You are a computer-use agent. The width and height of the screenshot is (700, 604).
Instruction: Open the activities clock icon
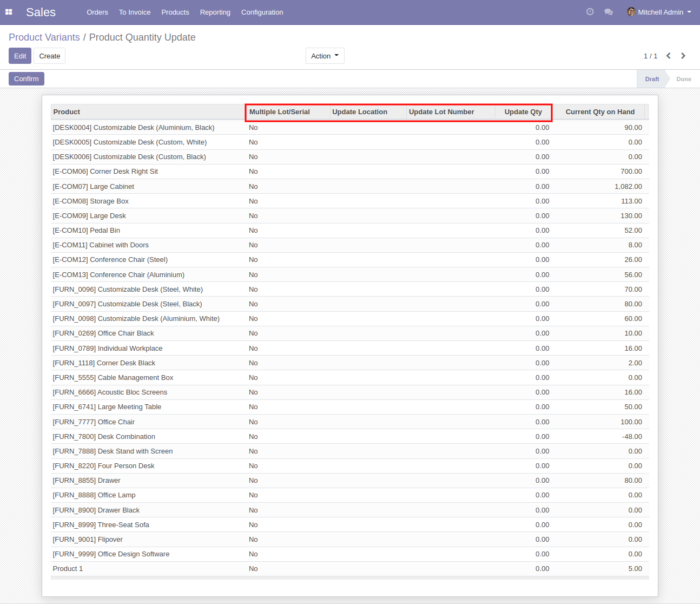coord(590,12)
